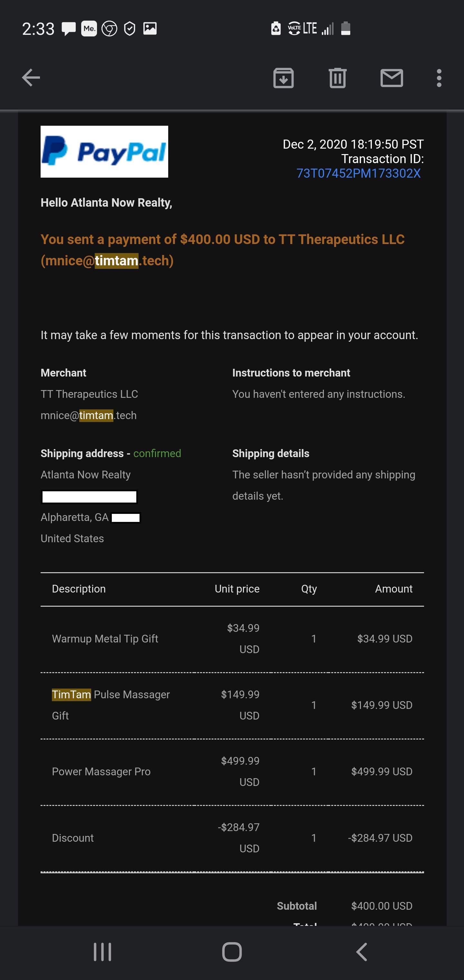Delete the email with trash icon
464x980 pixels.
(x=337, y=78)
